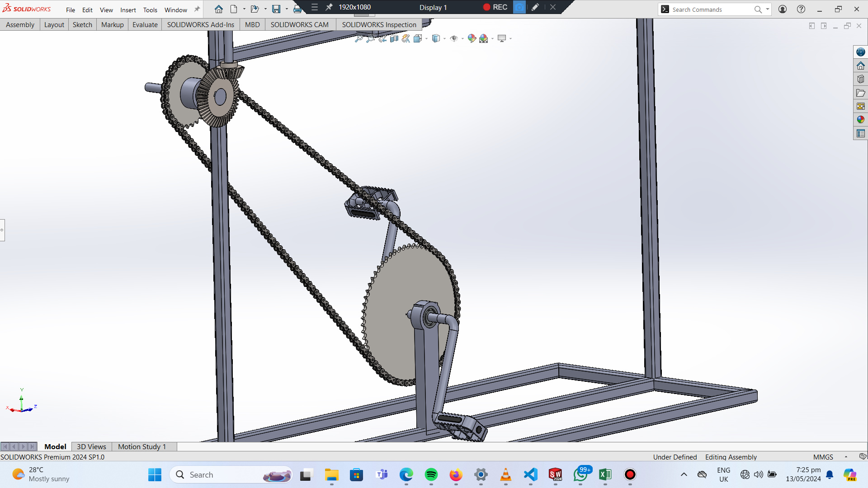The image size is (868, 488).
Task: Open the Design Library pane
Action: (x=860, y=79)
